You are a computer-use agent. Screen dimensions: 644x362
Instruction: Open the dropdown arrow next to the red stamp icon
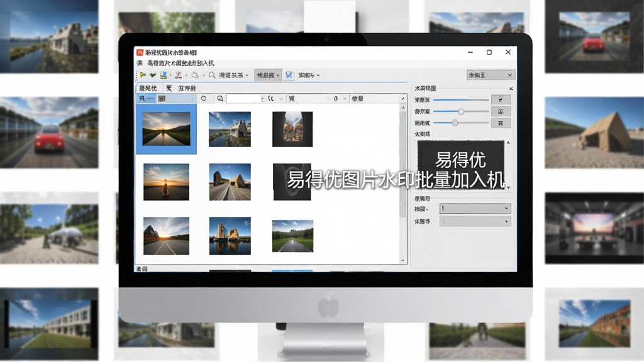point(186,75)
